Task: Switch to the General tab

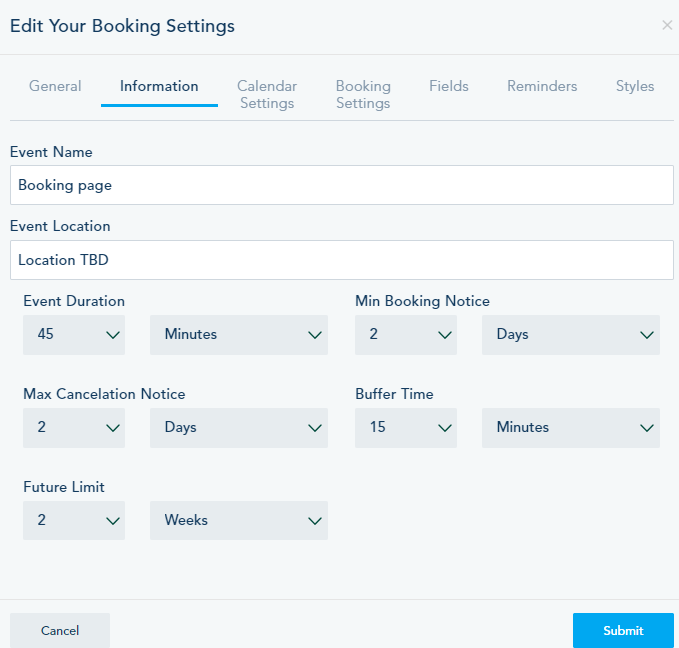Action: pos(55,87)
